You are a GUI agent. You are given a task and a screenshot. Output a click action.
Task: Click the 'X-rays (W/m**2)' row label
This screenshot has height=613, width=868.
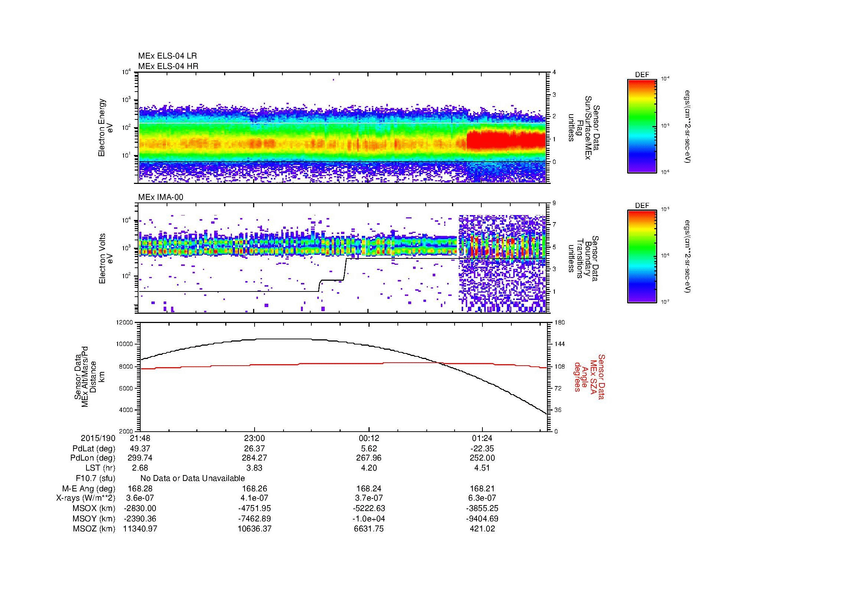click(85, 498)
